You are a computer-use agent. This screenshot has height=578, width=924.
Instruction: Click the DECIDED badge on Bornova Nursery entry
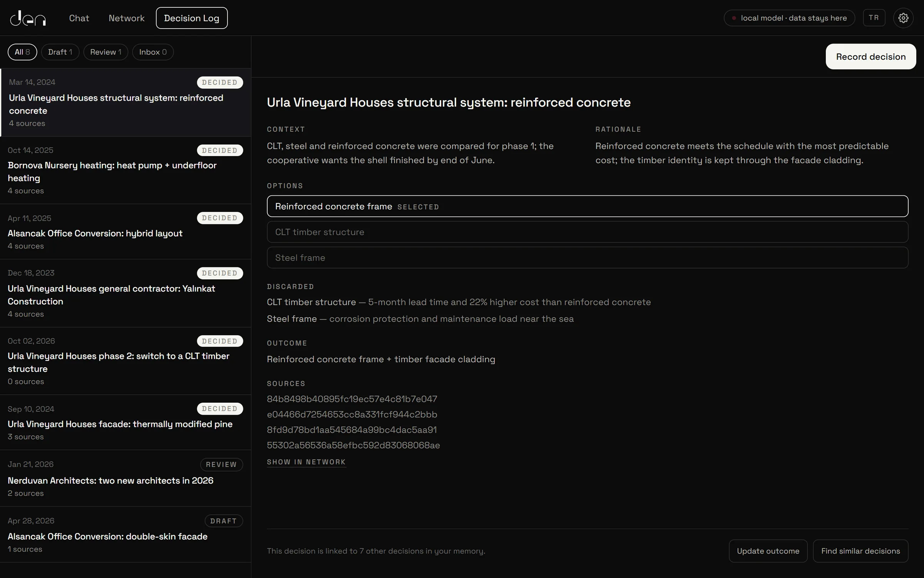coord(220,150)
